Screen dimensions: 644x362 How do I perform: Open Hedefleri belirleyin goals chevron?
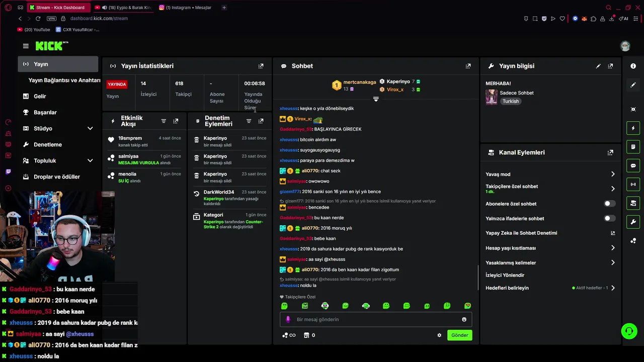pos(613,288)
